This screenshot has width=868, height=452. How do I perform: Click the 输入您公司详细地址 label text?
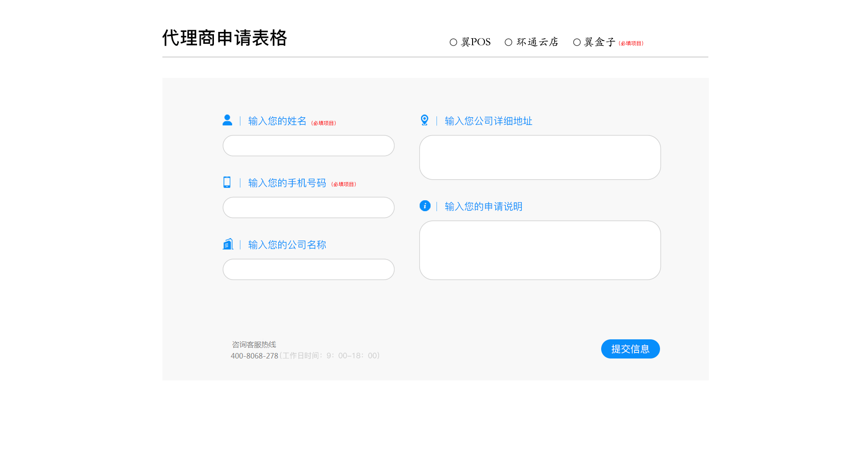coord(488,121)
